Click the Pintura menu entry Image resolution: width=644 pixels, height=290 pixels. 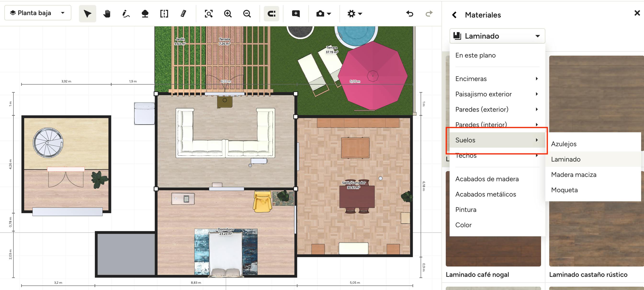coord(466,210)
